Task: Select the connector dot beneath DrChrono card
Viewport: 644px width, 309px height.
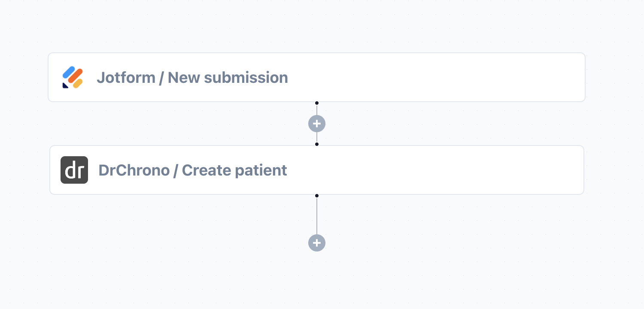Action: [x=317, y=196]
